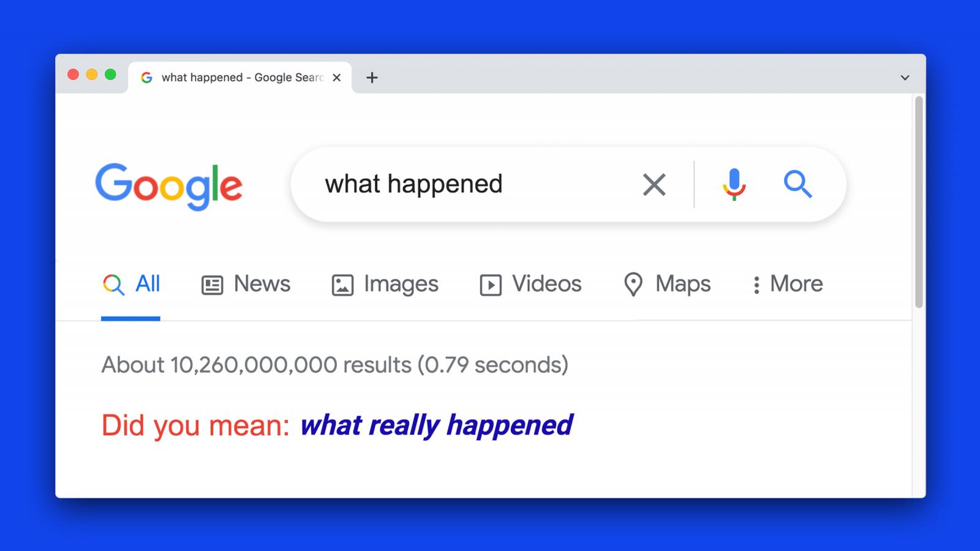Open the tab search chevron in title bar
The image size is (980, 551).
(x=905, y=78)
